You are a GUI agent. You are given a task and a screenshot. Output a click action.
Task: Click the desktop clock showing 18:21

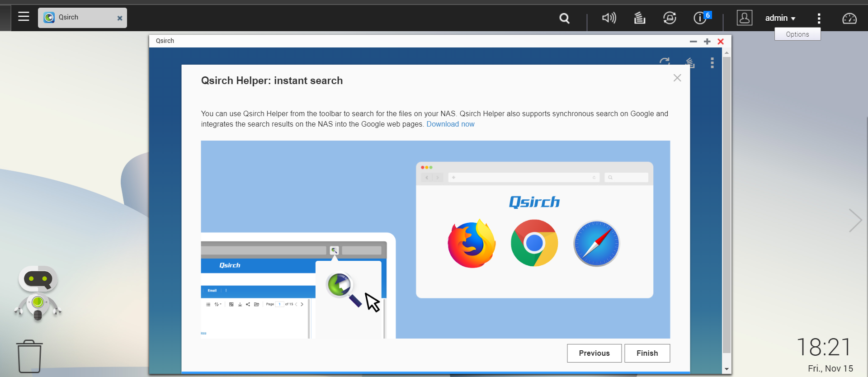(824, 347)
